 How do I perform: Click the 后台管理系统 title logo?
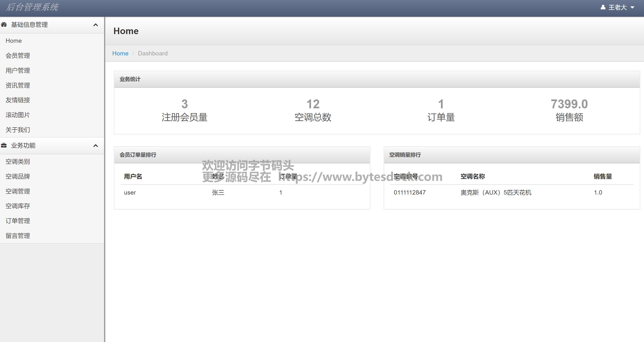point(32,7)
